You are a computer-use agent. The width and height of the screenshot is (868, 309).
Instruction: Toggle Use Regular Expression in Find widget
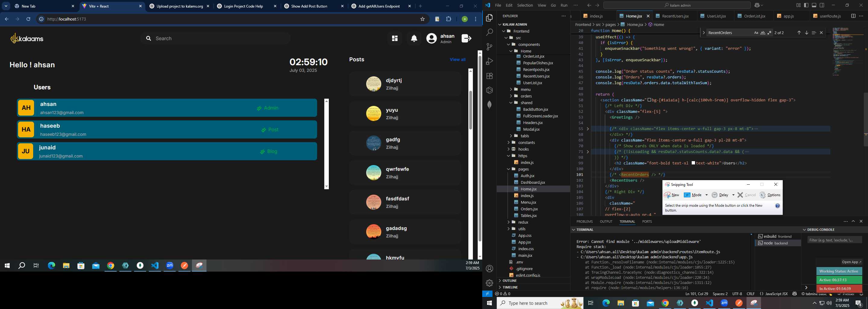coord(770,33)
